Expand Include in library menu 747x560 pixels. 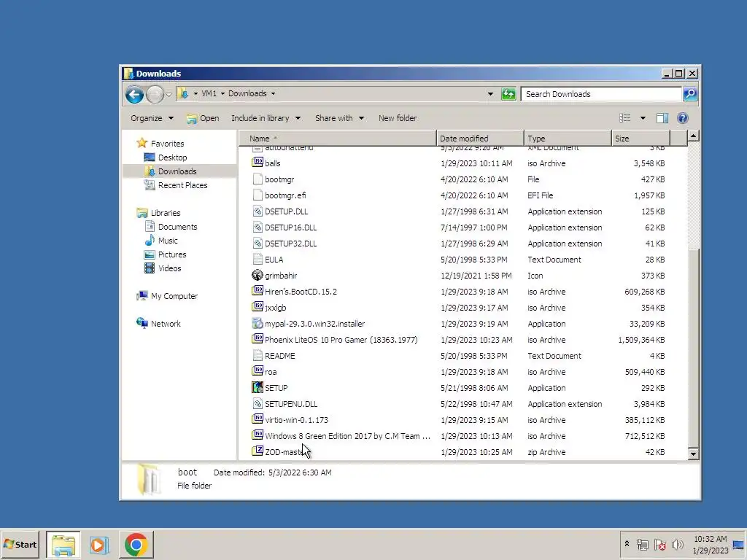point(266,118)
